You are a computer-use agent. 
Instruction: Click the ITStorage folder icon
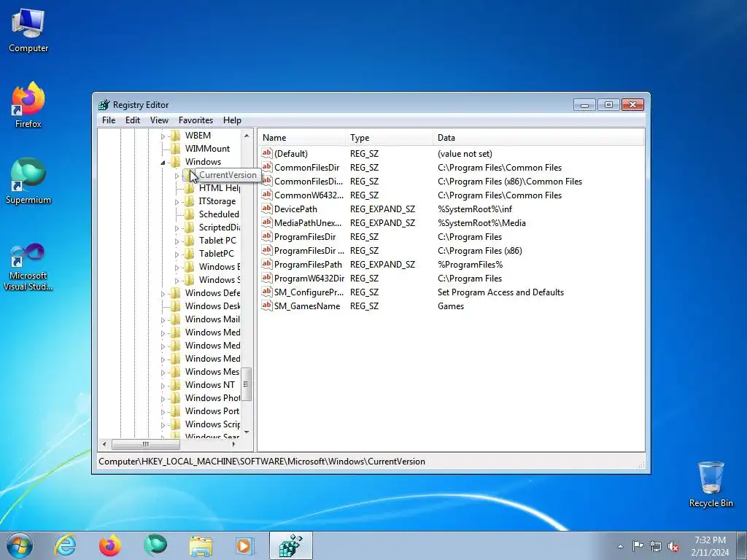(190, 201)
